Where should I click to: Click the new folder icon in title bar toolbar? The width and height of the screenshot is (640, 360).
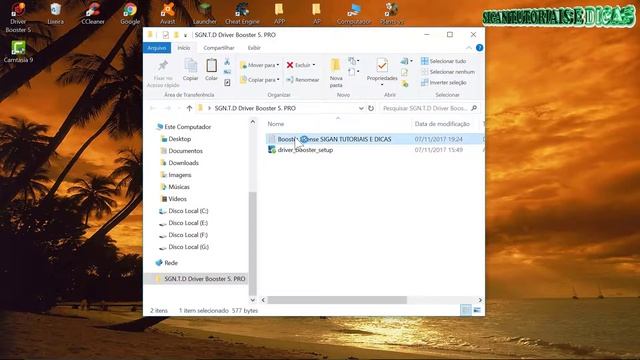[x=176, y=35]
